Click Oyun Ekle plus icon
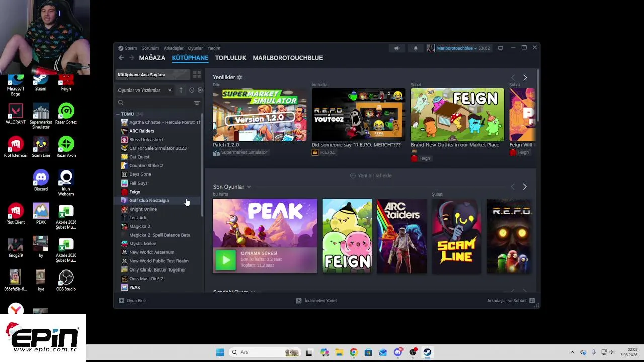This screenshot has height=362, width=644. (x=121, y=300)
